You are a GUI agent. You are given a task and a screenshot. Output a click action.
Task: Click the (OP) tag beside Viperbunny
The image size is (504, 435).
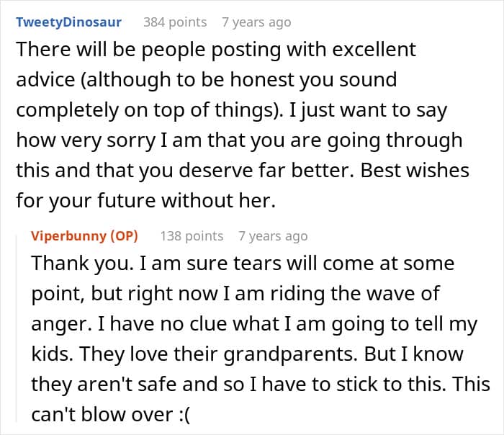pyautogui.click(x=124, y=236)
